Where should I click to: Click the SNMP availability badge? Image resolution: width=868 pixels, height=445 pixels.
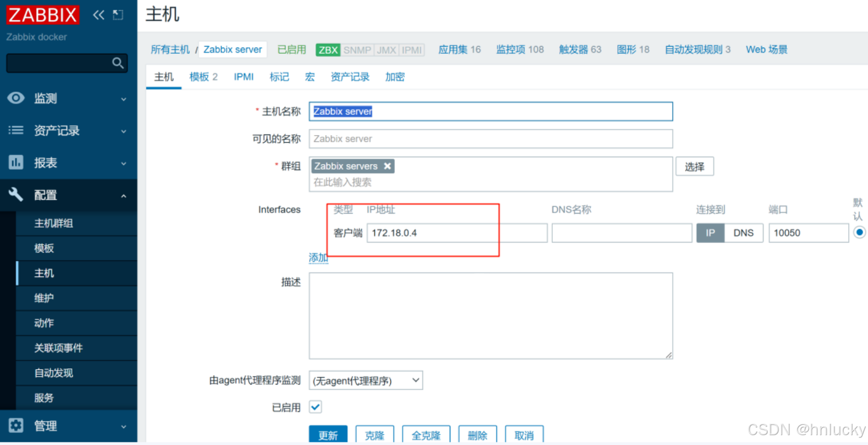coord(357,50)
